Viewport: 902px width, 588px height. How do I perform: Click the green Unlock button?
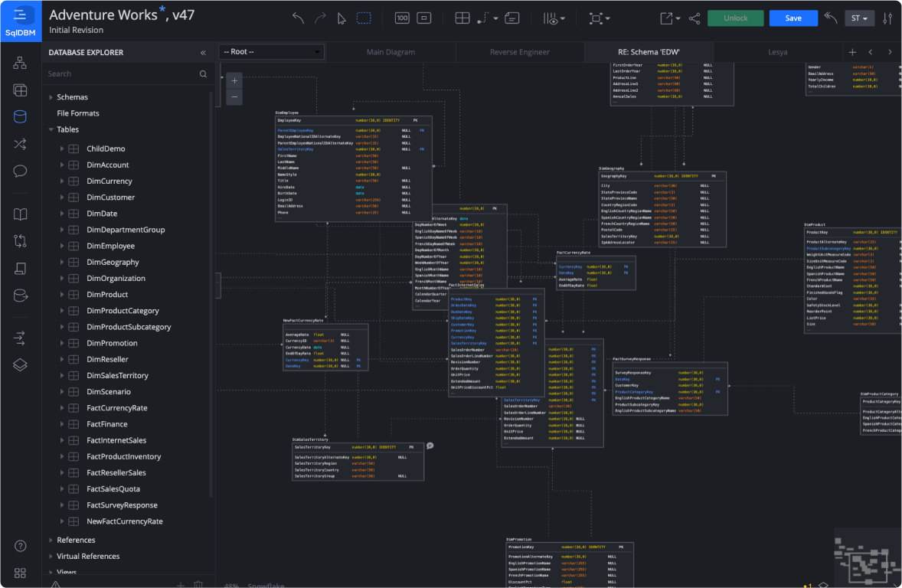tap(735, 18)
